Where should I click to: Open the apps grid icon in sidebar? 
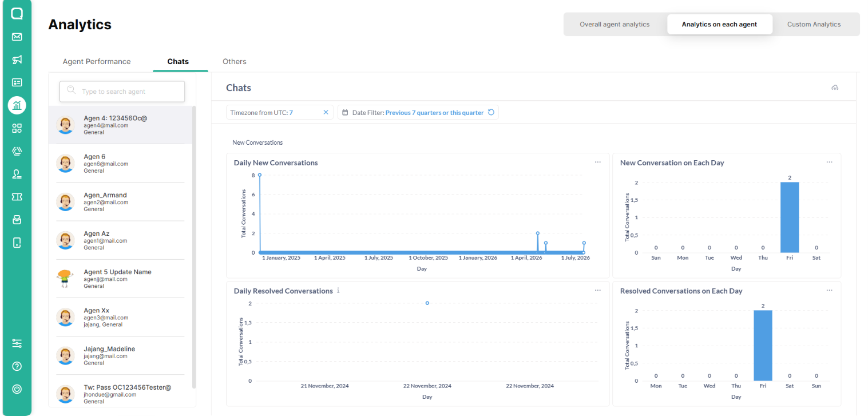click(x=17, y=128)
